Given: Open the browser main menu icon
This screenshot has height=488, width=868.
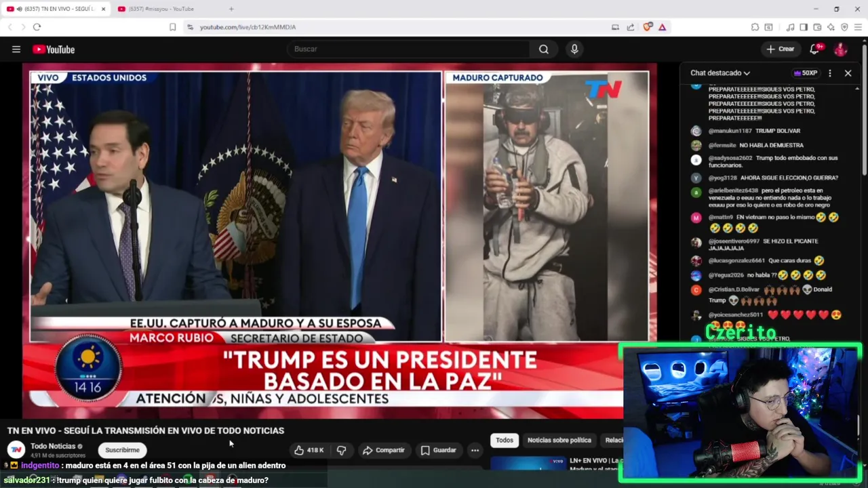Looking at the screenshot, I should 858,27.
